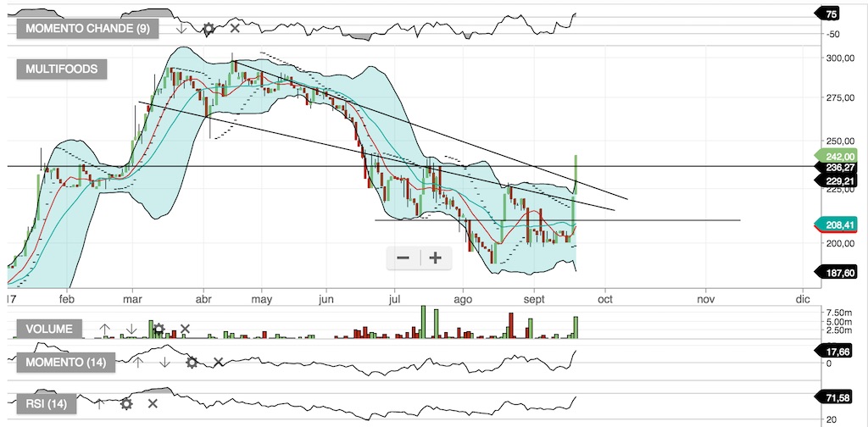868x427 pixels.
Task: Open RSI (14) settings gear
Action: click(x=126, y=404)
